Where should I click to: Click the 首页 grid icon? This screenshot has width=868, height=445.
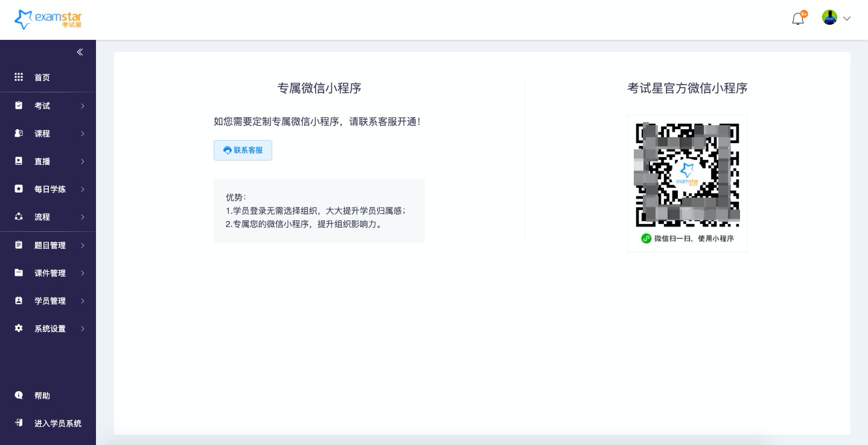click(x=19, y=77)
